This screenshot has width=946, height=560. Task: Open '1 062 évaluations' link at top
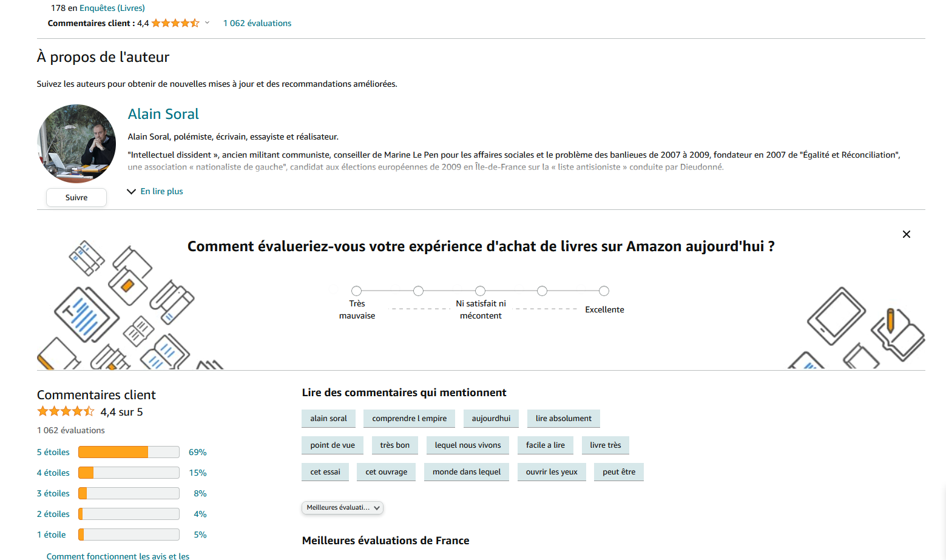[257, 23]
